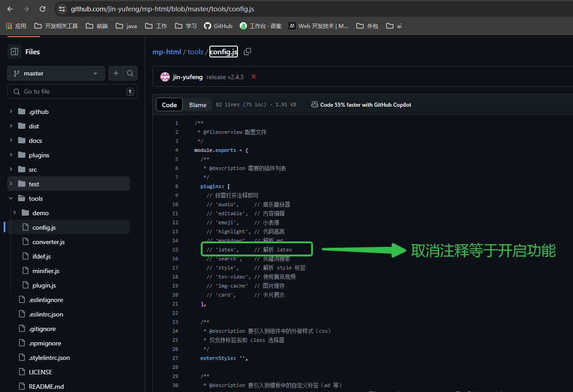The height and width of the screenshot is (392, 573).
Task: Click the browser forward arrow
Action: tap(26, 9)
